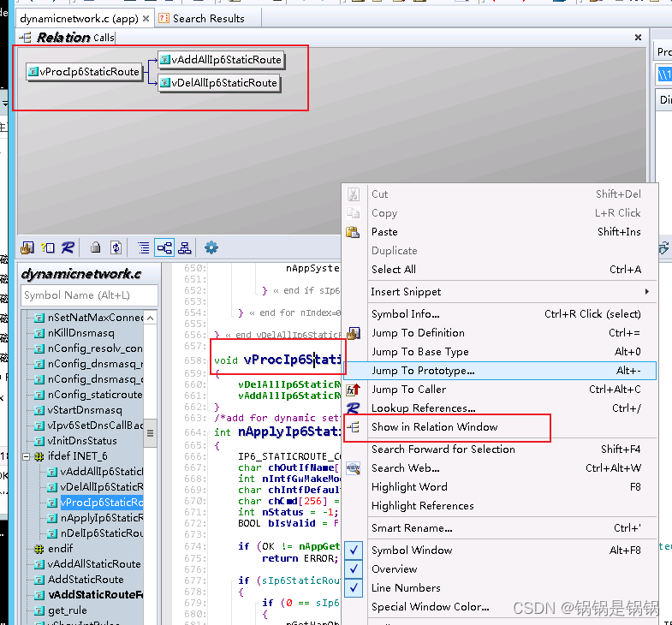This screenshot has width=672, height=625.
Task: Expand the Insert Snippet submenu arrow
Action: (646, 291)
